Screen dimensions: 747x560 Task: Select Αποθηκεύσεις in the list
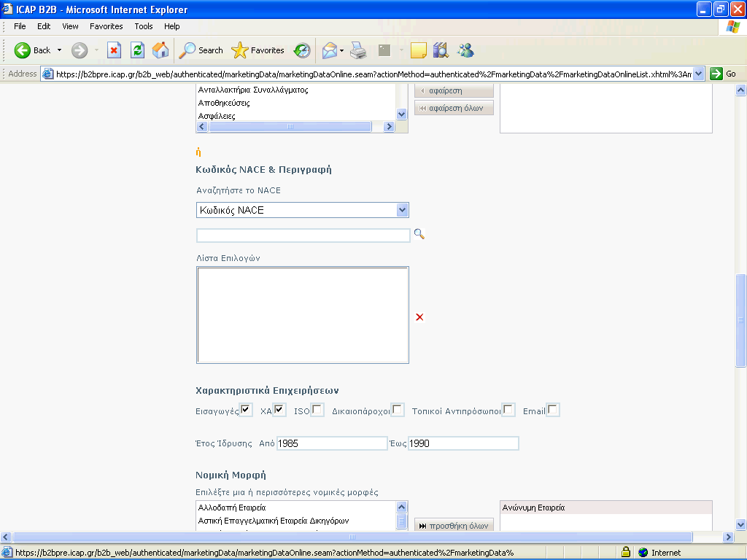pyautogui.click(x=224, y=103)
